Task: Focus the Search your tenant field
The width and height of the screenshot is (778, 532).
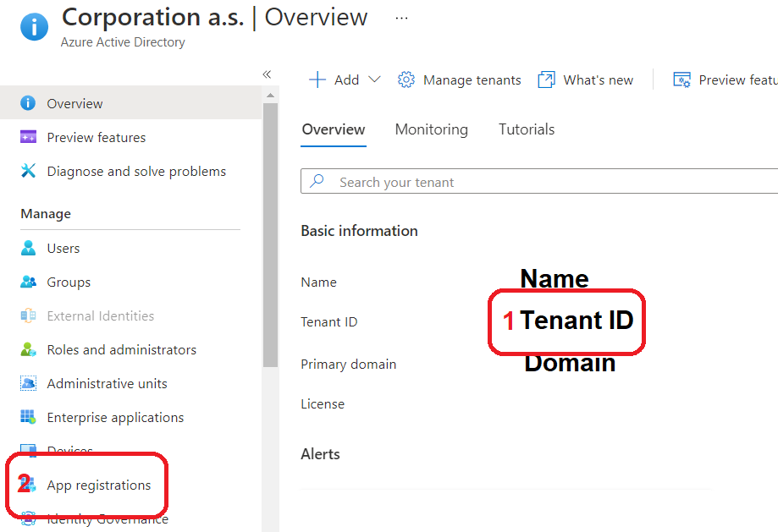Action: click(x=539, y=181)
